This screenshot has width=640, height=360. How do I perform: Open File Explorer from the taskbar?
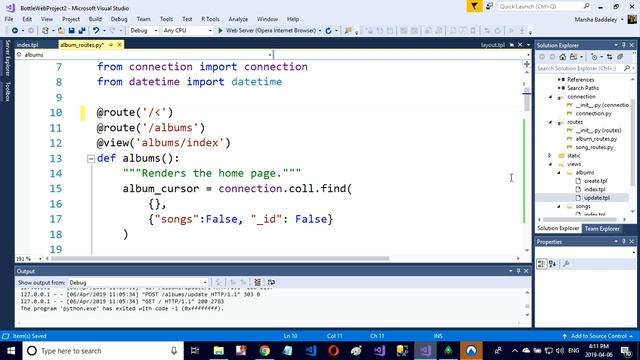[x=219, y=351]
